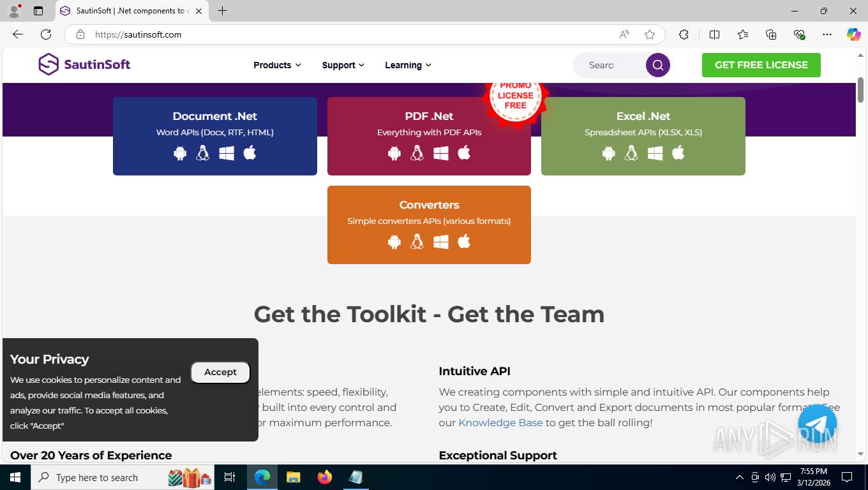Click Linux penguin icon in Excel .Net card
This screenshot has height=490, width=868.
click(x=632, y=153)
